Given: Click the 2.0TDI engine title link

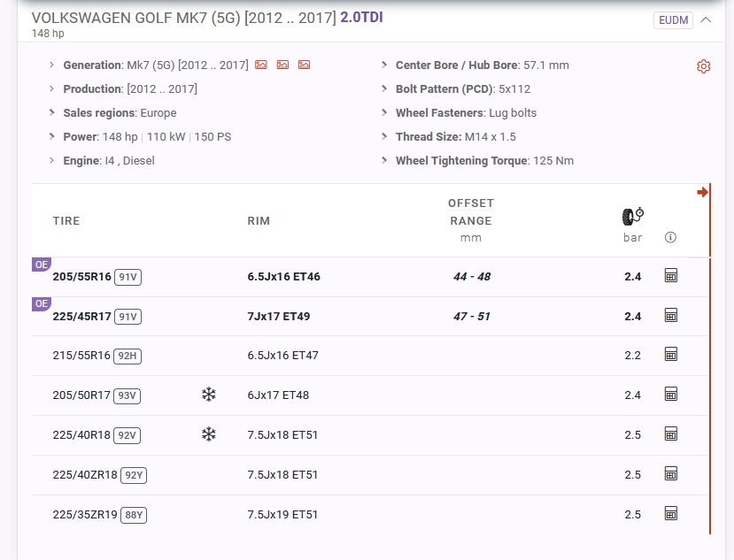Looking at the screenshot, I should (x=361, y=18).
